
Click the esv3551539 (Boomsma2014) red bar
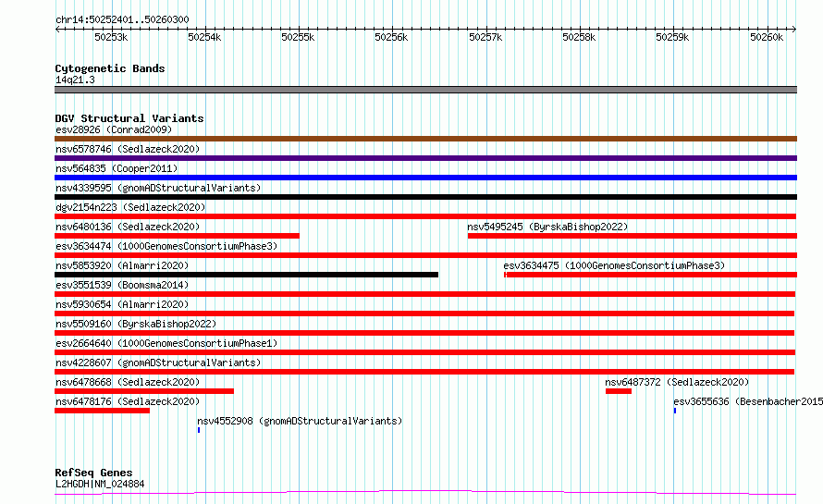[x=425, y=294]
